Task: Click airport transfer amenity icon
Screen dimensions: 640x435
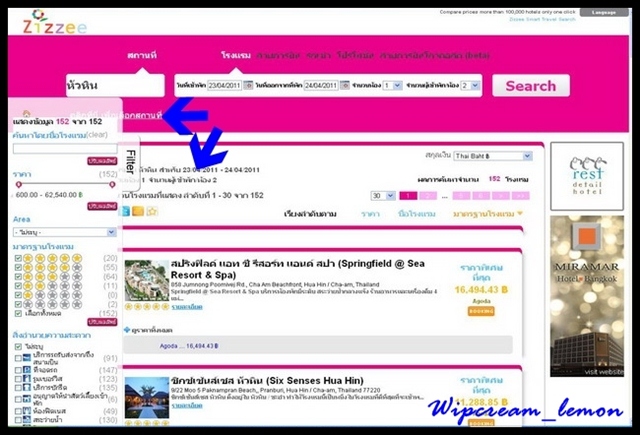Action: (x=27, y=357)
